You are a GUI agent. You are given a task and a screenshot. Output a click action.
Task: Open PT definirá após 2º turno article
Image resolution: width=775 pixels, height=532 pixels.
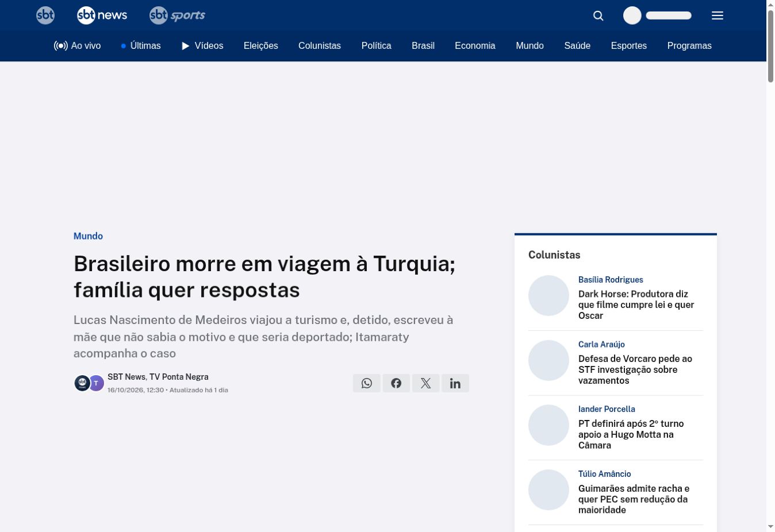point(631,434)
